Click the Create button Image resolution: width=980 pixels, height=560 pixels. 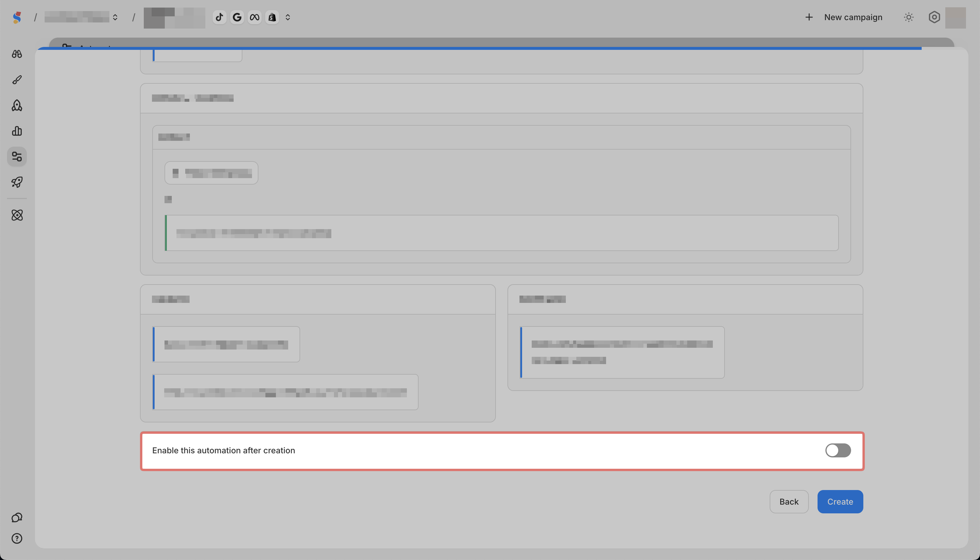[x=840, y=501]
